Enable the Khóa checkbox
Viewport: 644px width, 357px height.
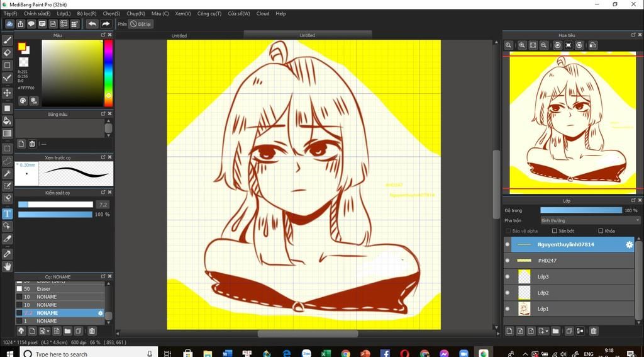(601, 231)
